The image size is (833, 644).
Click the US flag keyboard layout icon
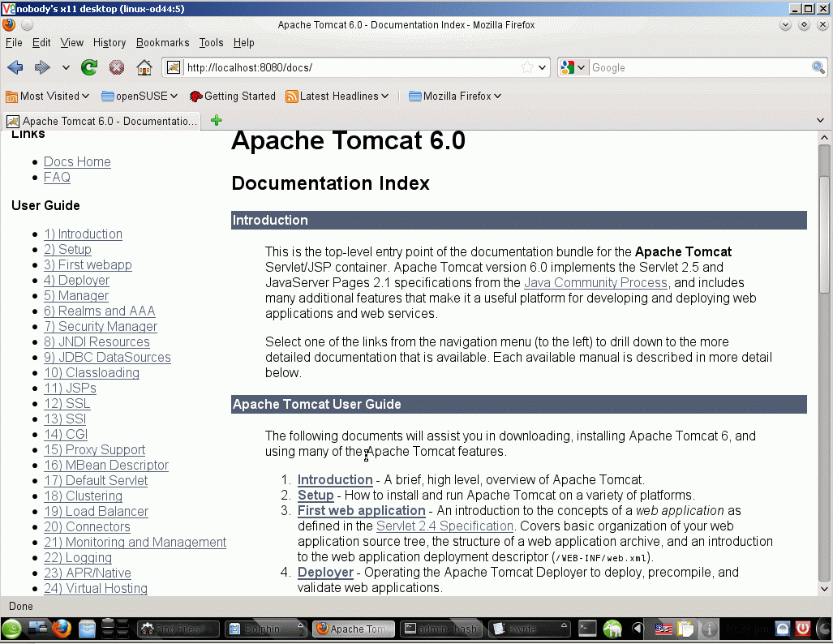pos(663,629)
